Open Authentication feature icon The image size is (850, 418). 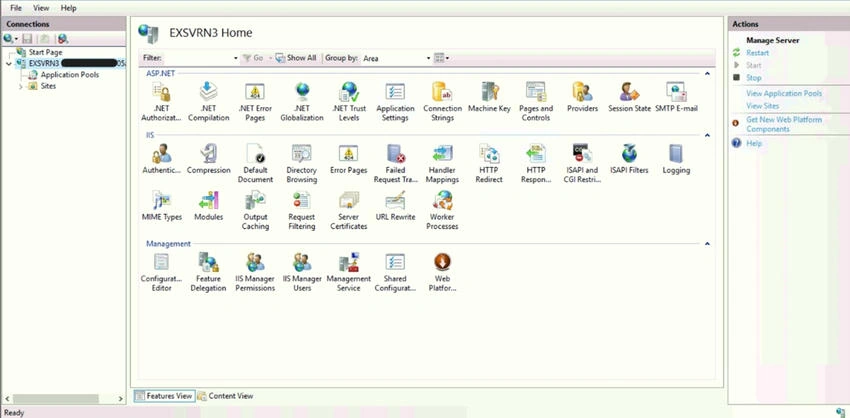[162, 154]
